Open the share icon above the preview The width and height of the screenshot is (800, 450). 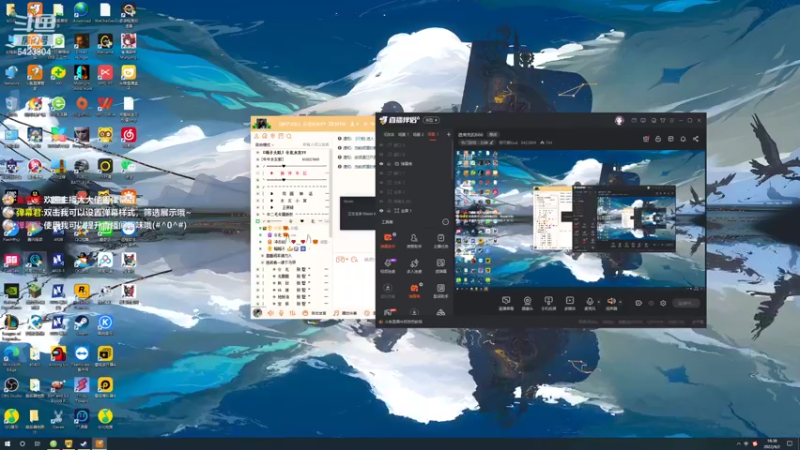click(695, 139)
